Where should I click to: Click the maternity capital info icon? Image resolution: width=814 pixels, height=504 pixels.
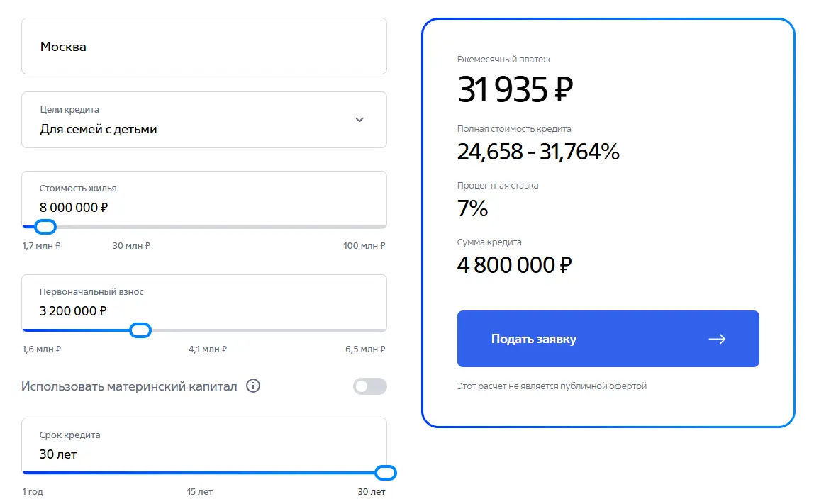coord(253,386)
